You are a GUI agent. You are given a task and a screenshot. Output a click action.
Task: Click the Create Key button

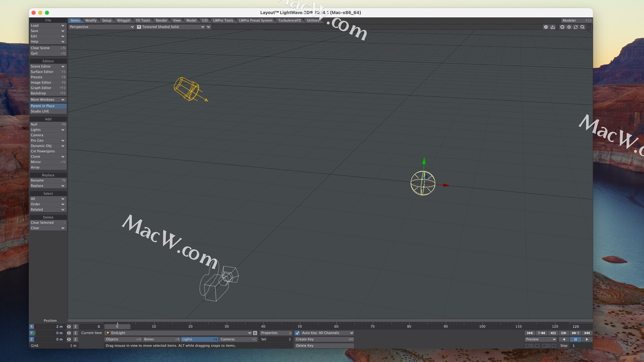[324, 339]
